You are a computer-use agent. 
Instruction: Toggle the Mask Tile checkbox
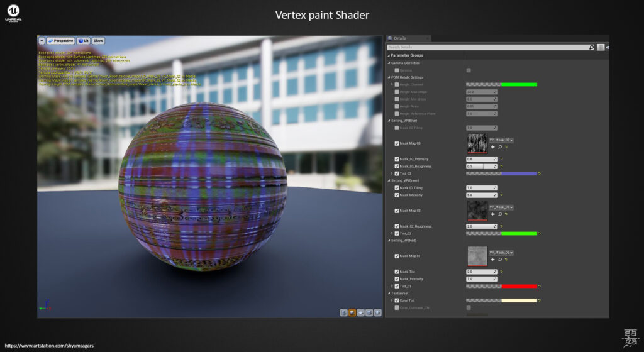pyautogui.click(x=397, y=272)
